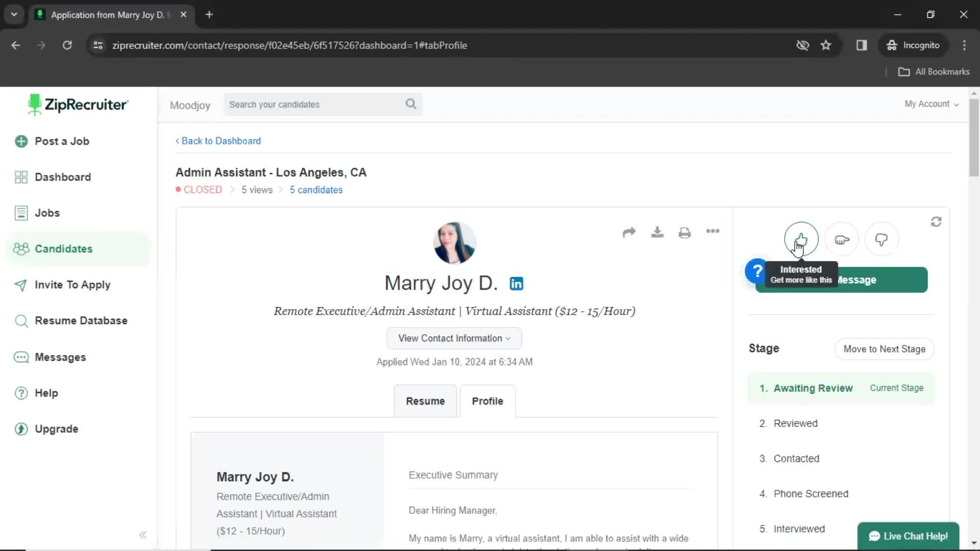The width and height of the screenshot is (980, 551).
Task: Open the My Account dropdown
Action: (932, 104)
